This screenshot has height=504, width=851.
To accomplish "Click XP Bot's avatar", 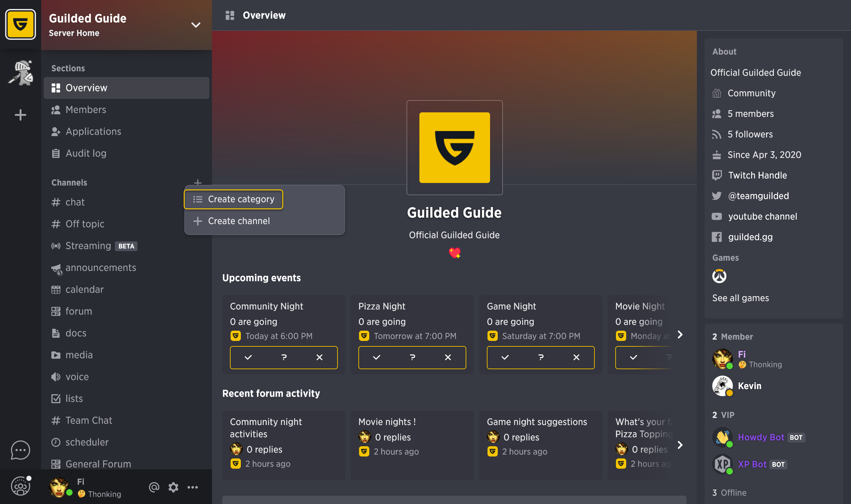I will click(x=722, y=464).
